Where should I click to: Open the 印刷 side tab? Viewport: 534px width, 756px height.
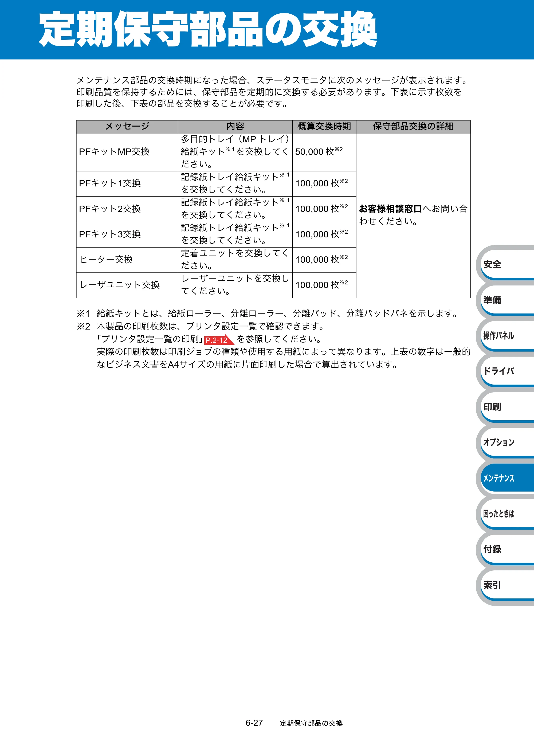click(x=507, y=407)
